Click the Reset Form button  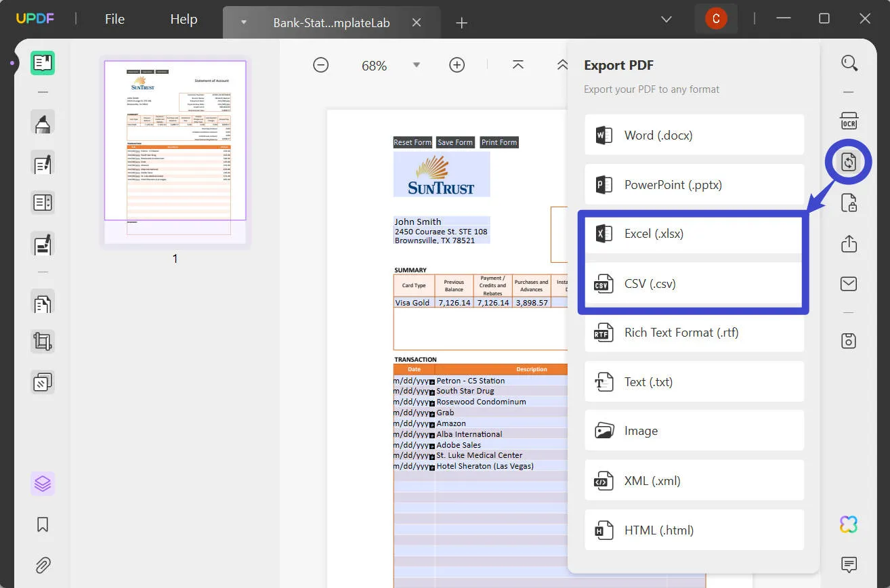click(412, 142)
